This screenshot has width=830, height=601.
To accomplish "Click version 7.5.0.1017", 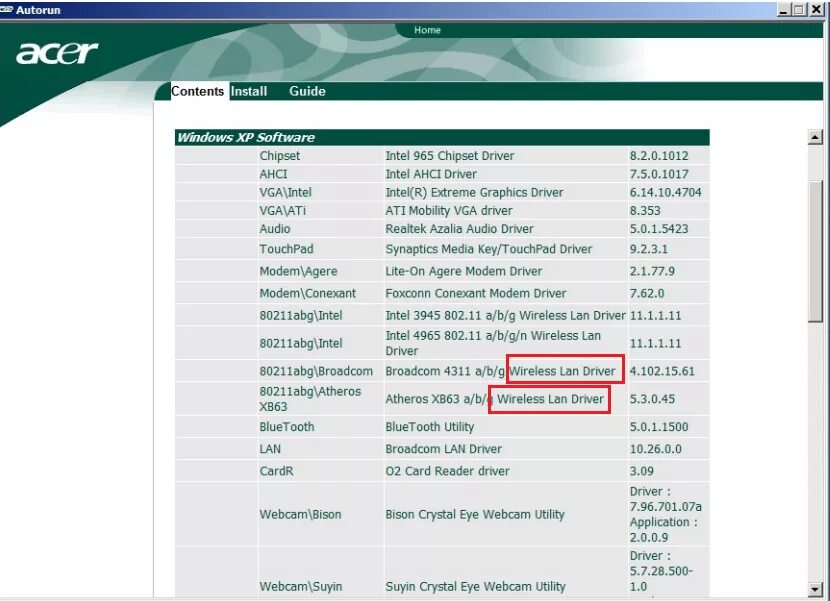I will (658, 174).
